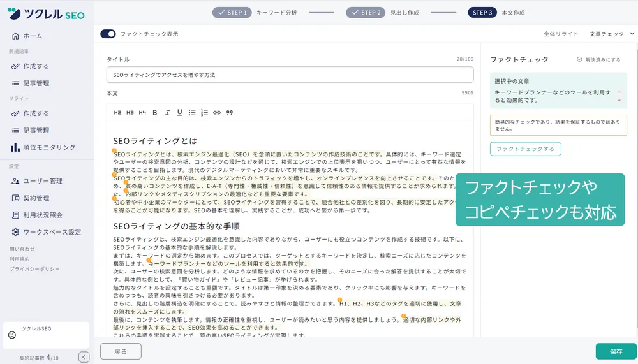This screenshot has height=364, width=638.
Task: Click the 保存 button
Action: 616,351
